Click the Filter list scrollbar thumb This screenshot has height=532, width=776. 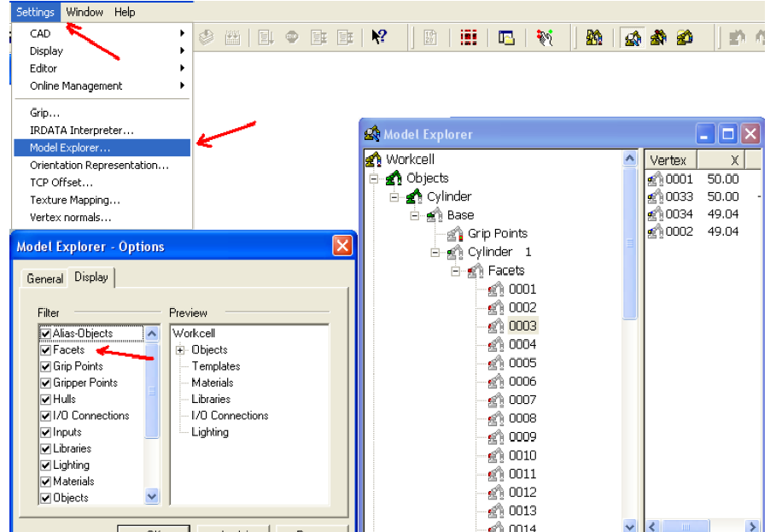point(152,391)
